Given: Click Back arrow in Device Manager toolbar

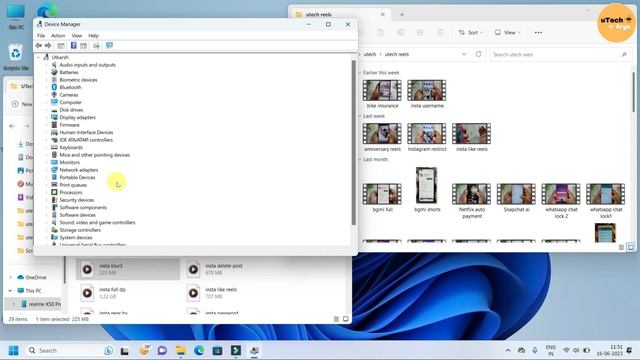Looking at the screenshot, I should 39,46.
